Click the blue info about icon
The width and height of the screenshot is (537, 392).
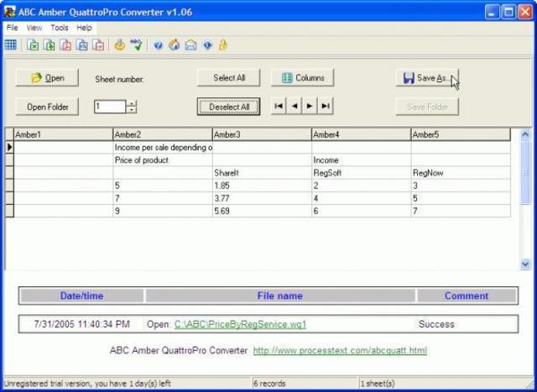pyautogui.click(x=207, y=44)
